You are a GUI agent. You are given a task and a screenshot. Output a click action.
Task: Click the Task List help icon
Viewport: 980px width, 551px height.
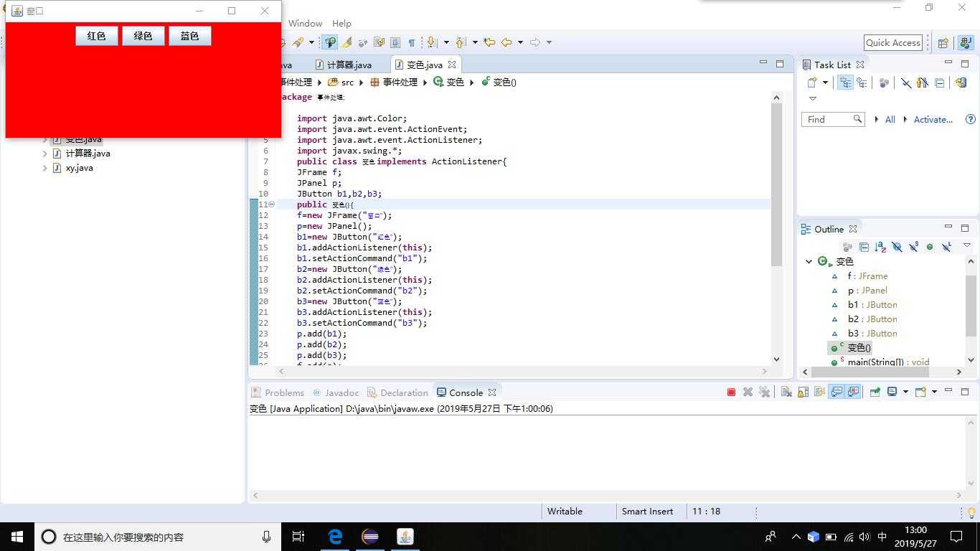970,120
